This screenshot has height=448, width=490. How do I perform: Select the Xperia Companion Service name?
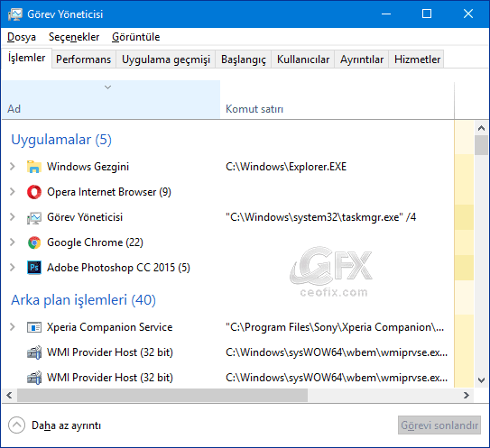(110, 327)
